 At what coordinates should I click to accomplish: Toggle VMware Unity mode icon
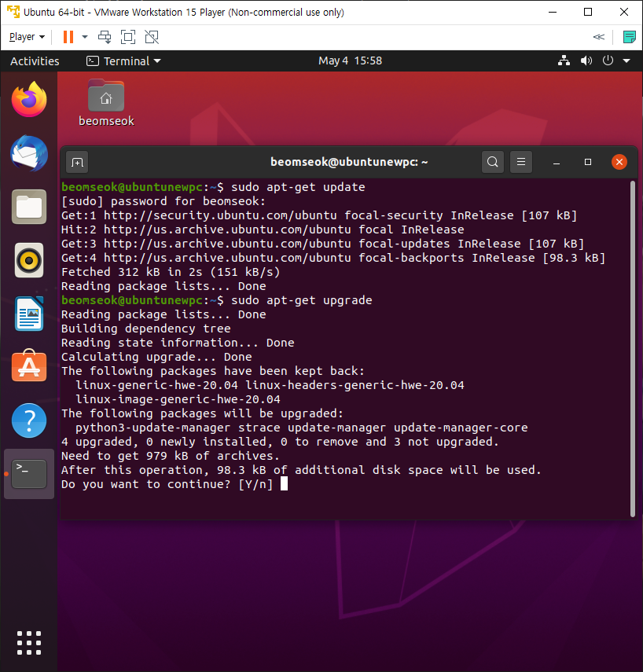pyautogui.click(x=152, y=37)
